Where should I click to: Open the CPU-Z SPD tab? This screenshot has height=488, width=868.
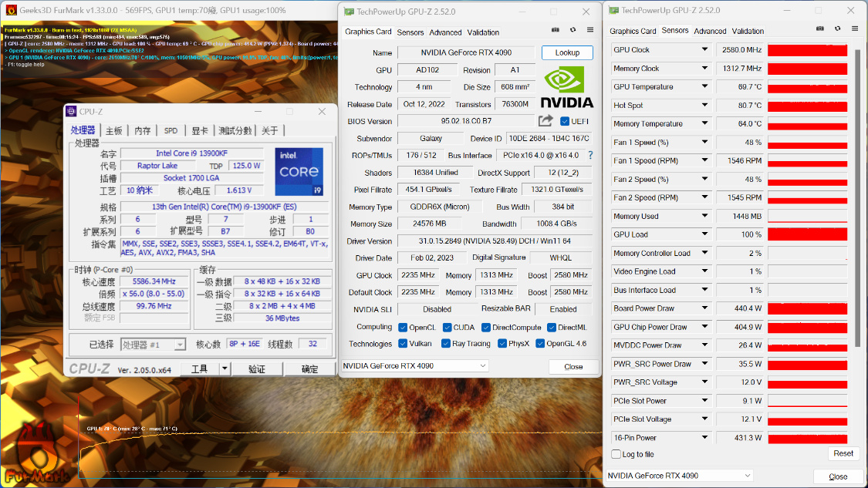pyautogui.click(x=171, y=130)
